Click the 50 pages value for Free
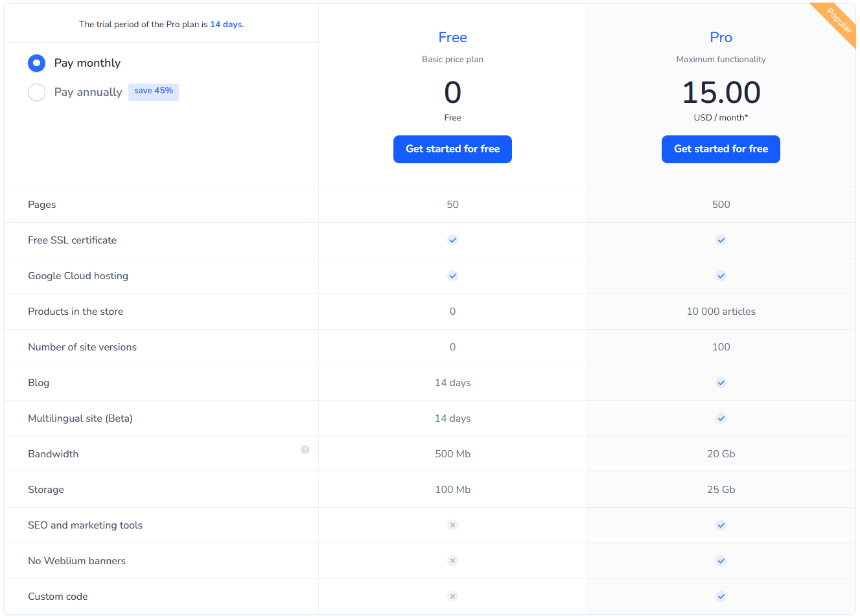 tap(452, 205)
